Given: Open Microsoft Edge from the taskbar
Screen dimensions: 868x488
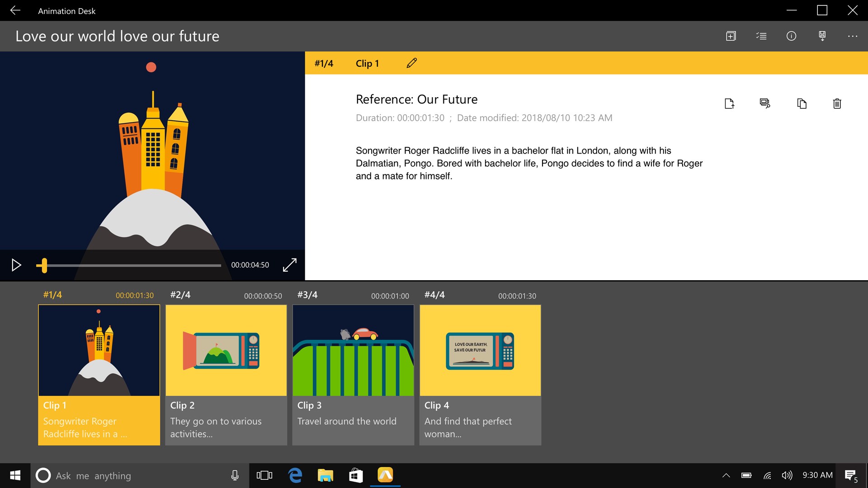Looking at the screenshot, I should pos(295,475).
